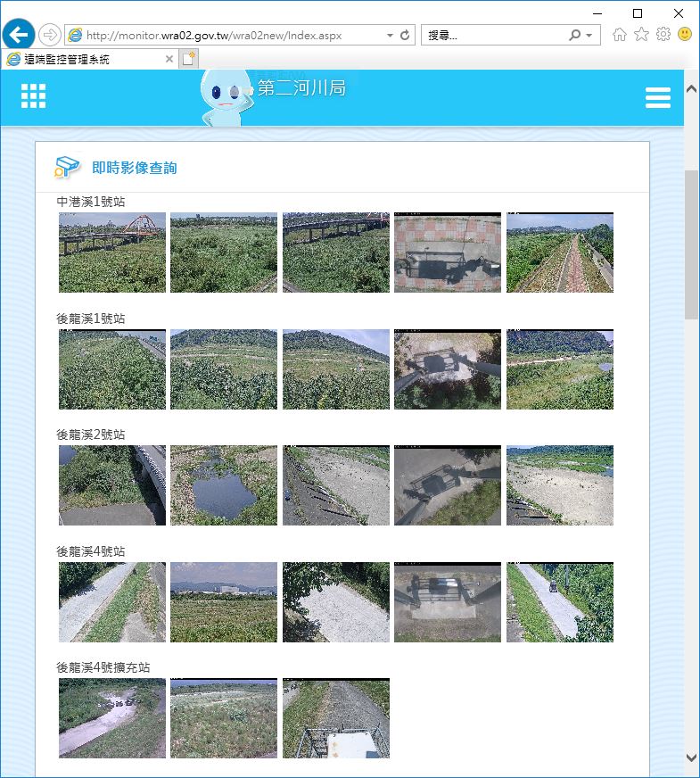The height and width of the screenshot is (778, 700).
Task: Go back with the browser Back arrow
Action: [19, 35]
